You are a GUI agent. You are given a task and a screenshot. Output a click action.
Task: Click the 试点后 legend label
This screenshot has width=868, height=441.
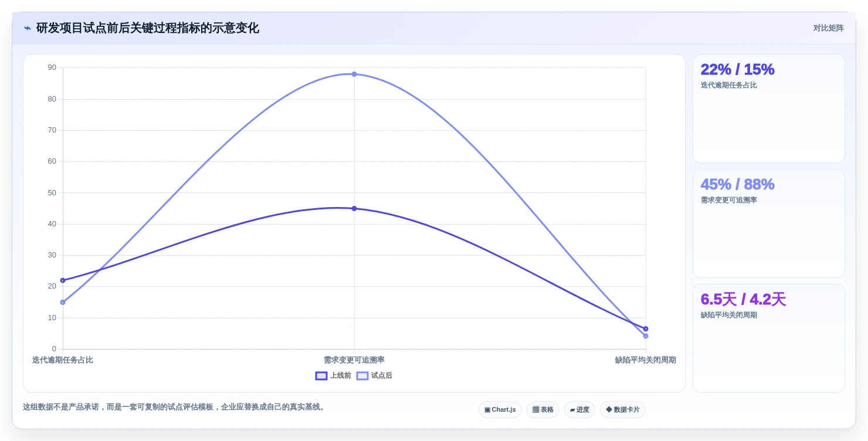(x=382, y=376)
